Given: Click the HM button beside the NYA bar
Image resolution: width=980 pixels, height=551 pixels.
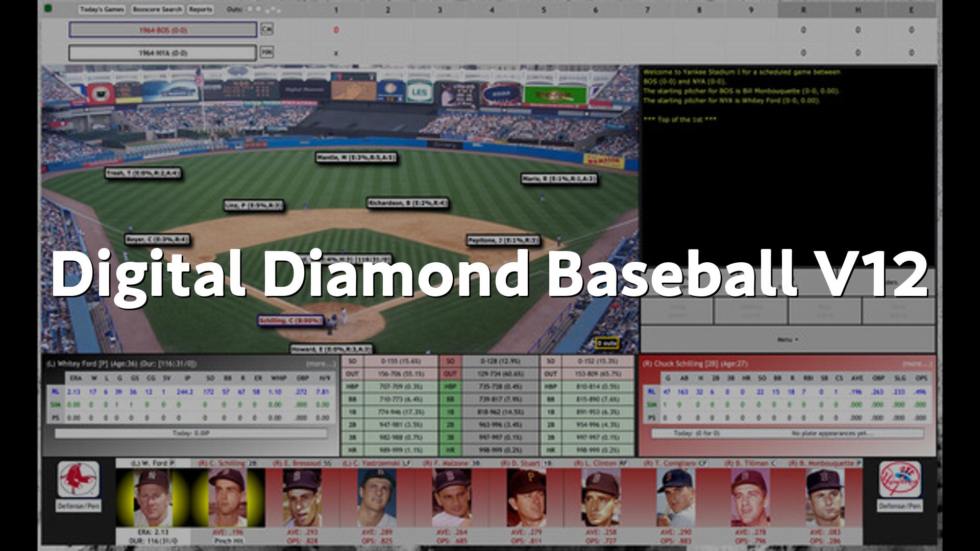Looking at the screenshot, I should point(266,52).
